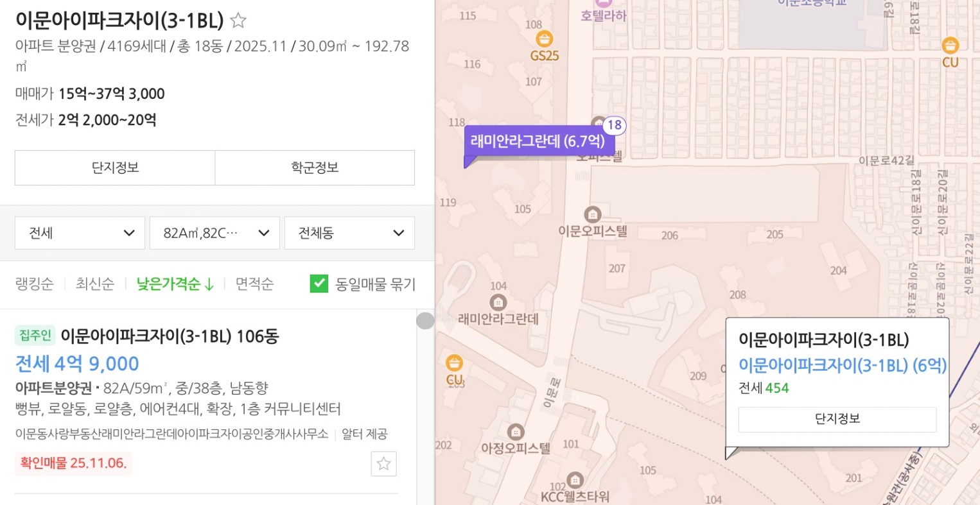Sort listings by 최신순
Screen dimensions: 980x505
(95, 284)
